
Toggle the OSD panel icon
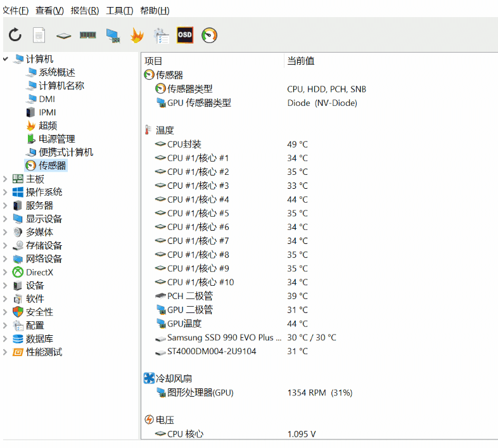pyautogui.click(x=185, y=35)
